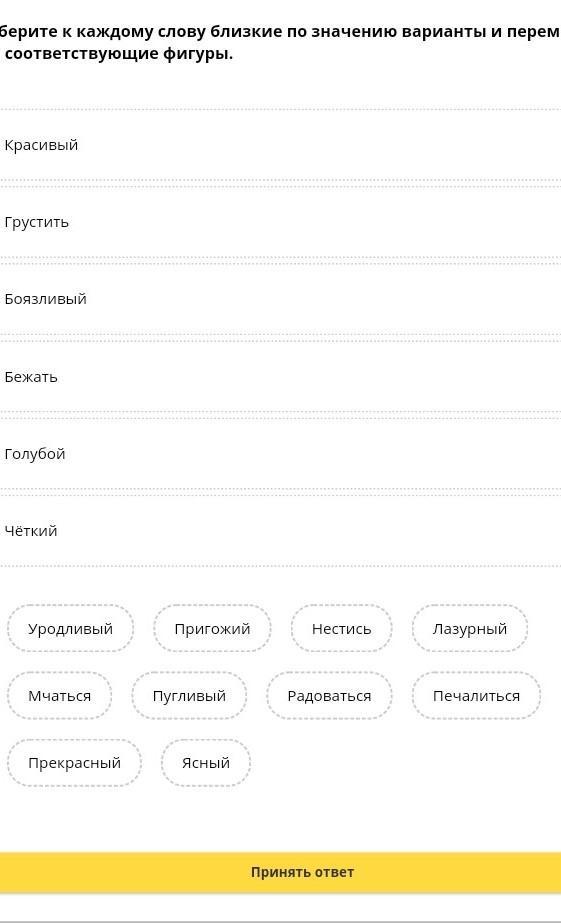The image size is (561, 923).
Task: Pick the Пригожий word chip
Action: click(x=212, y=629)
